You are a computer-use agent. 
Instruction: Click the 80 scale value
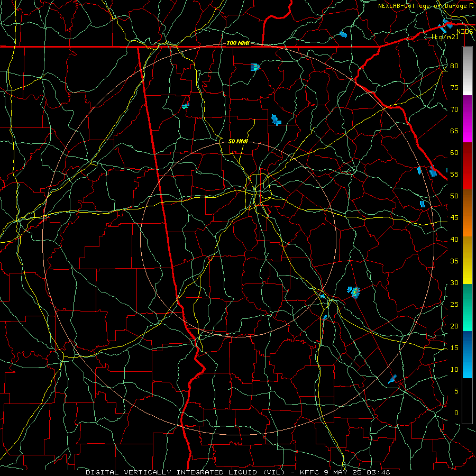pyautogui.click(x=454, y=66)
